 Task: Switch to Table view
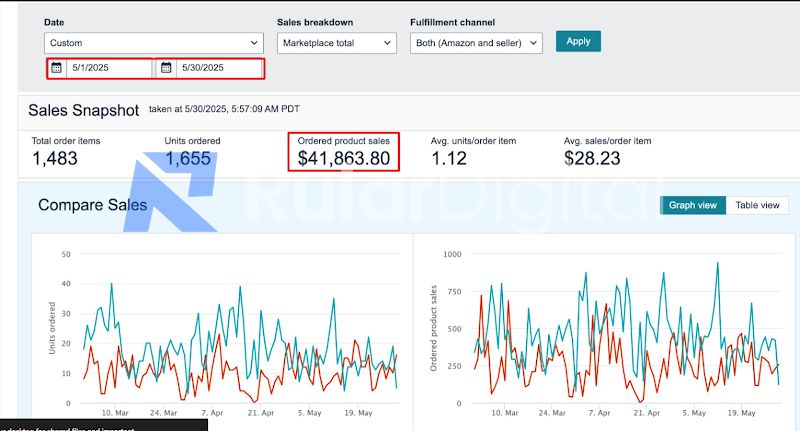coord(757,205)
